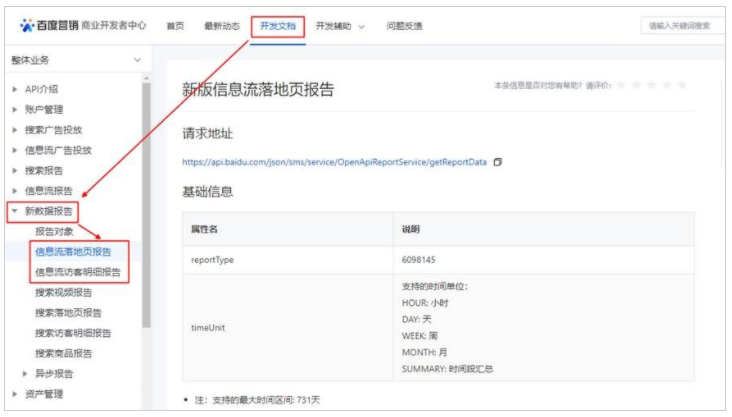Expand the 资产管理 tree node arrow
The image size is (732, 417).
coord(14,394)
